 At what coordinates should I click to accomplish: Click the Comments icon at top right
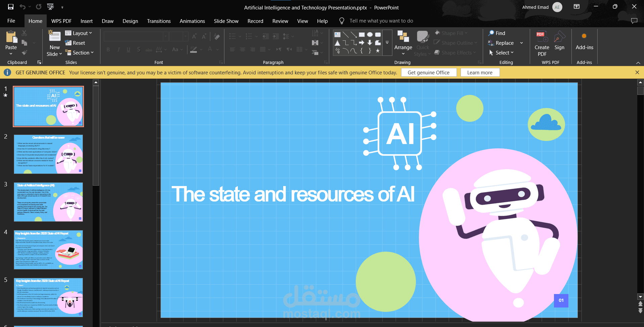(x=634, y=21)
